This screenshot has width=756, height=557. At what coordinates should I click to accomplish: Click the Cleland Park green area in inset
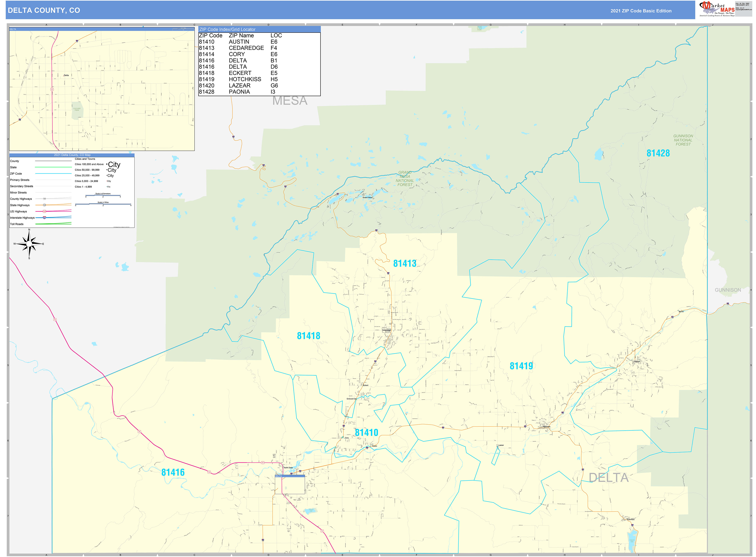point(77,111)
